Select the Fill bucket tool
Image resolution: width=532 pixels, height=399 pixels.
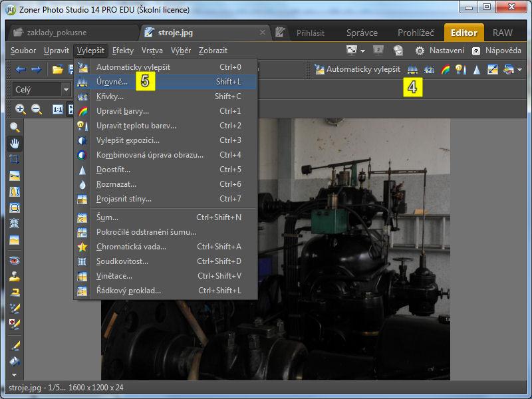point(15,361)
